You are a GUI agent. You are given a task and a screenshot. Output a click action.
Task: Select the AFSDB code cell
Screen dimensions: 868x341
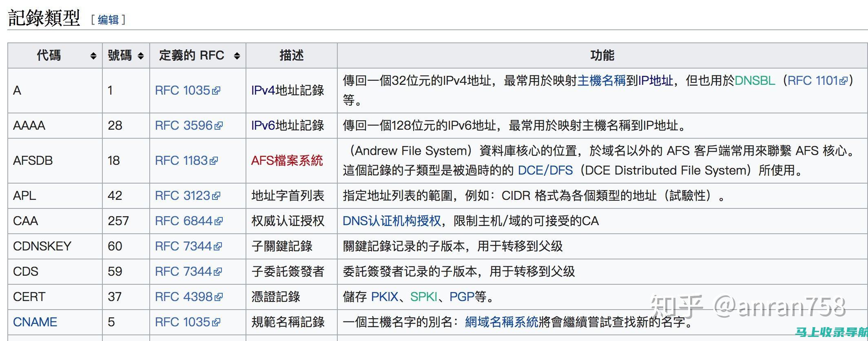55,160
